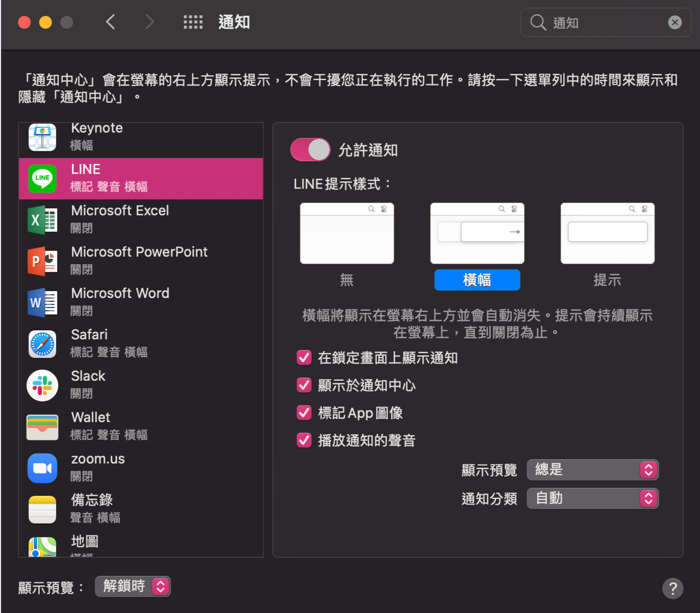
Task: Select Microsoft Word in app list
Action: (141, 303)
